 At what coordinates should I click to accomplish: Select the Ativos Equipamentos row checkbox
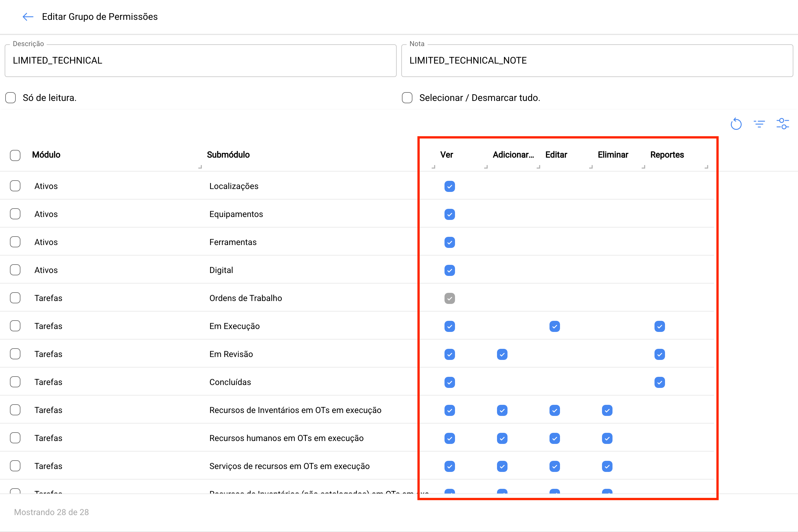pyautogui.click(x=15, y=214)
